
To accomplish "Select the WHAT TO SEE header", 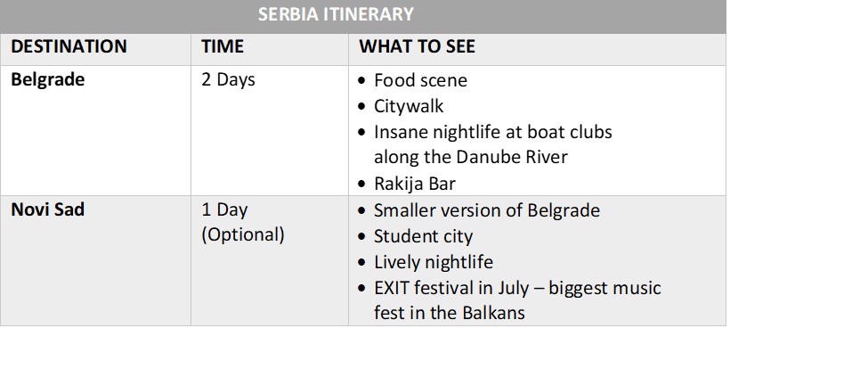I will (417, 46).
